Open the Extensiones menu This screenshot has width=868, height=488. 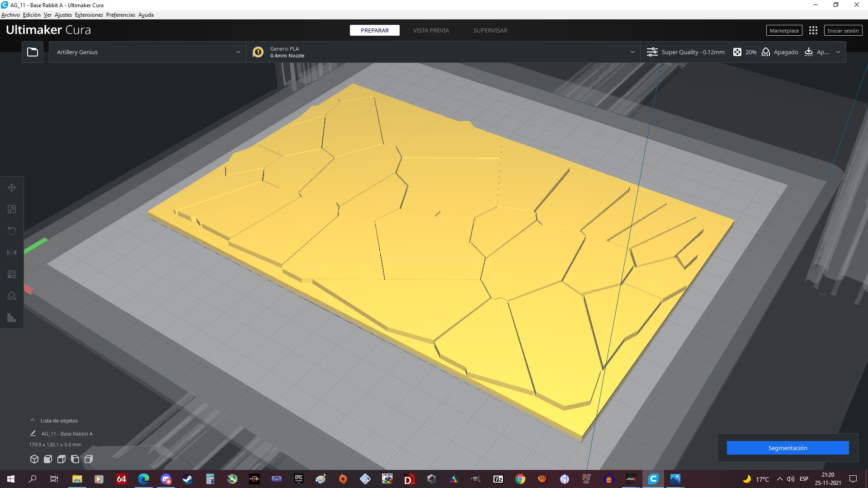89,15
